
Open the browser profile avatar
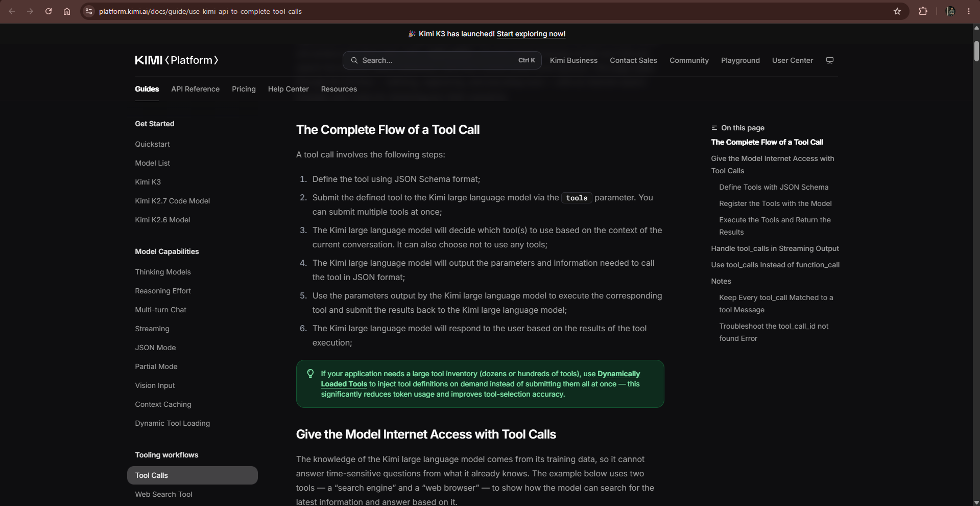(950, 11)
